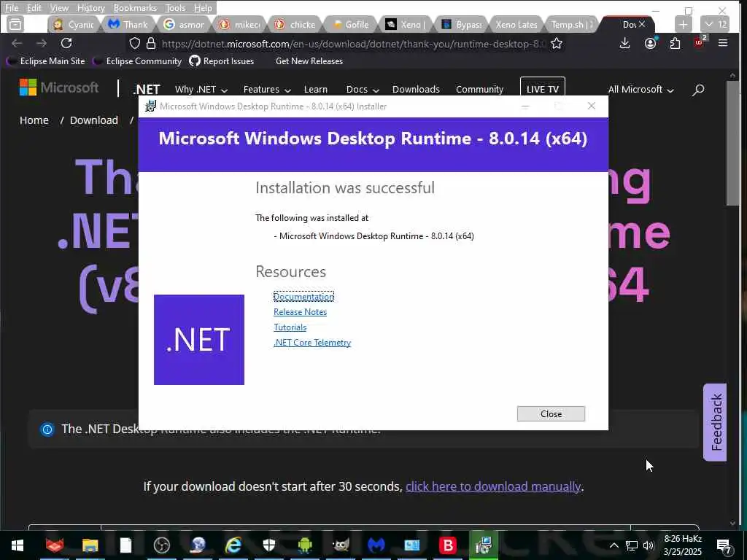Open the Feedback side tab
The image size is (747, 560).
(x=715, y=422)
